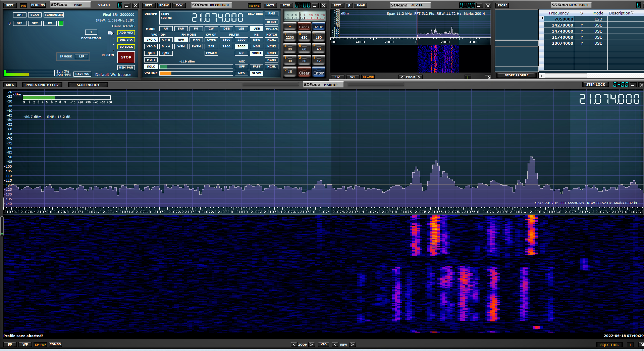Set AGC to FAST
This screenshot has height=351, width=644.
(257, 67)
